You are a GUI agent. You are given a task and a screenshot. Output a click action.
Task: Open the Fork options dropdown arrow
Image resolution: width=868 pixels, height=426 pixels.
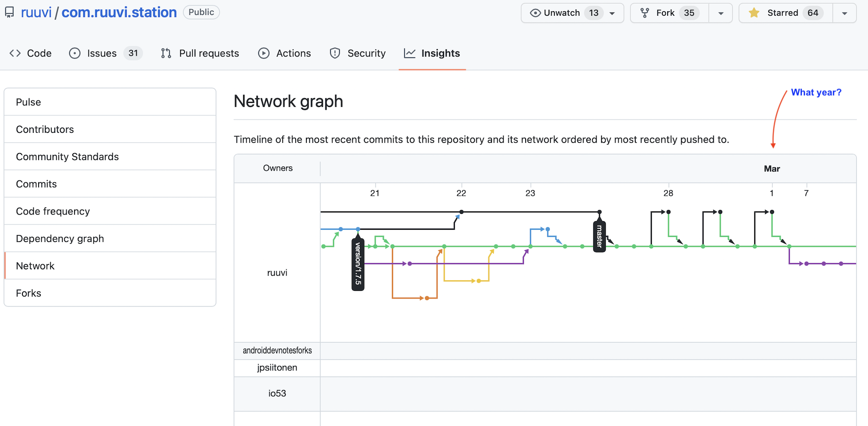[721, 13]
